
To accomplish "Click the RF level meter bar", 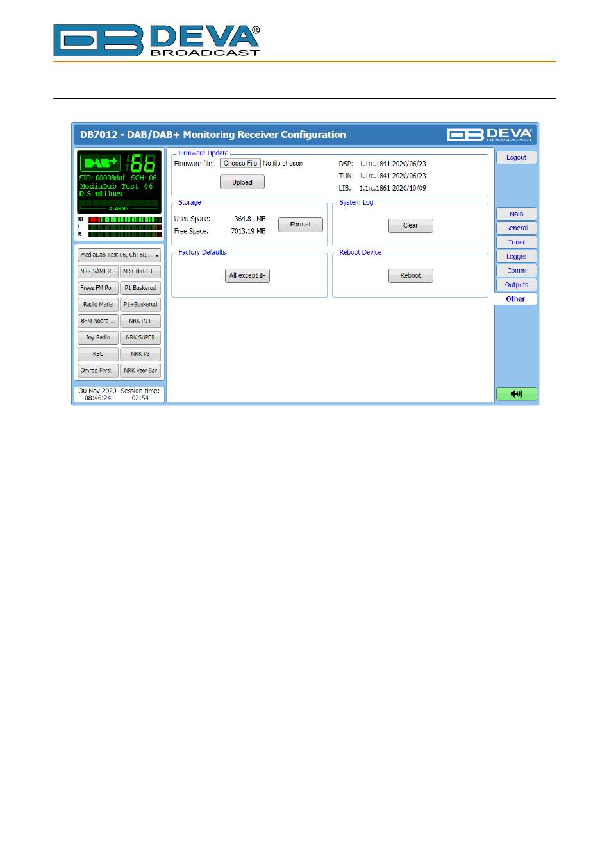I will 124,219.
